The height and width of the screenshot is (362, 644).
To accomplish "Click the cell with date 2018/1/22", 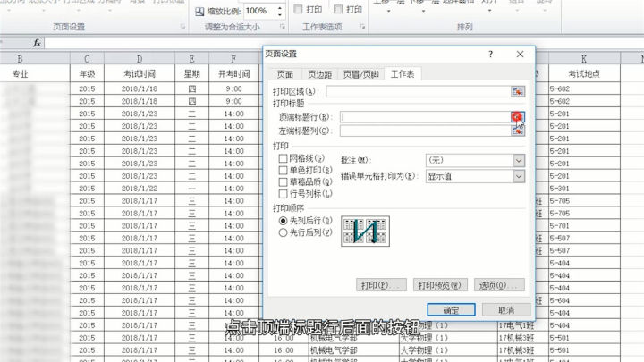I will (140, 189).
